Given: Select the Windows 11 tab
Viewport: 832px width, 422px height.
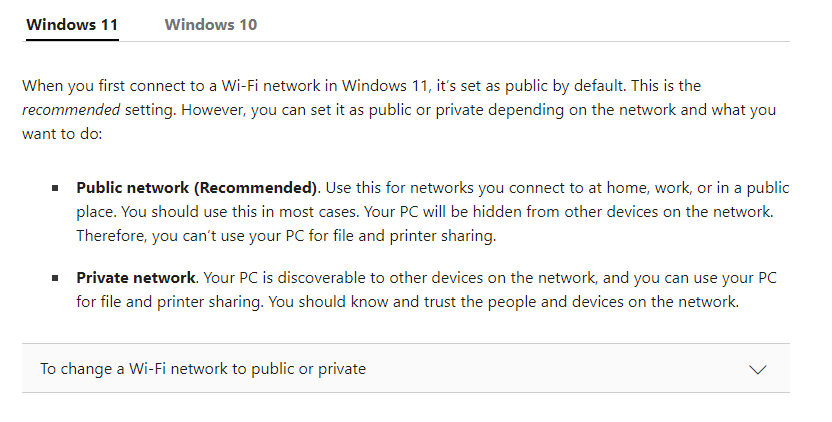Looking at the screenshot, I should tap(72, 24).
